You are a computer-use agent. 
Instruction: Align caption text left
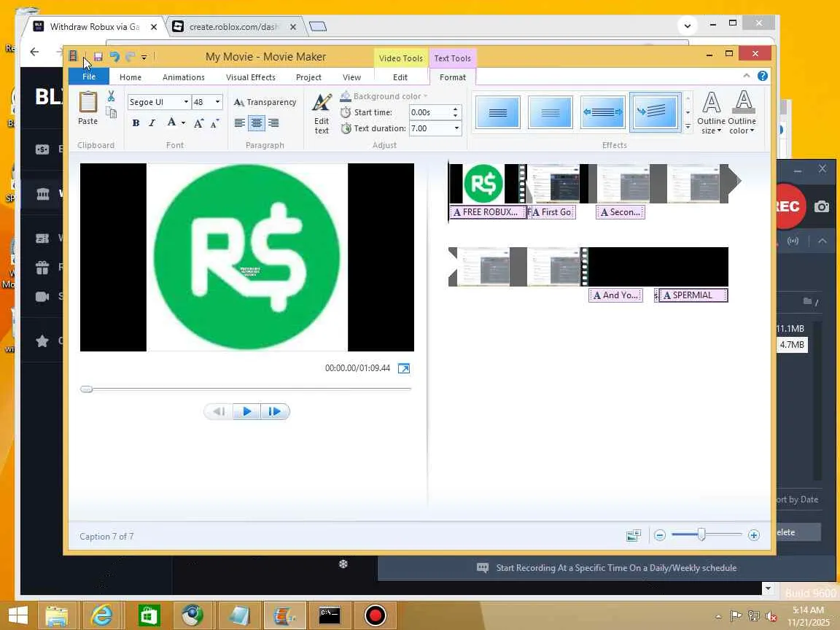pos(239,123)
